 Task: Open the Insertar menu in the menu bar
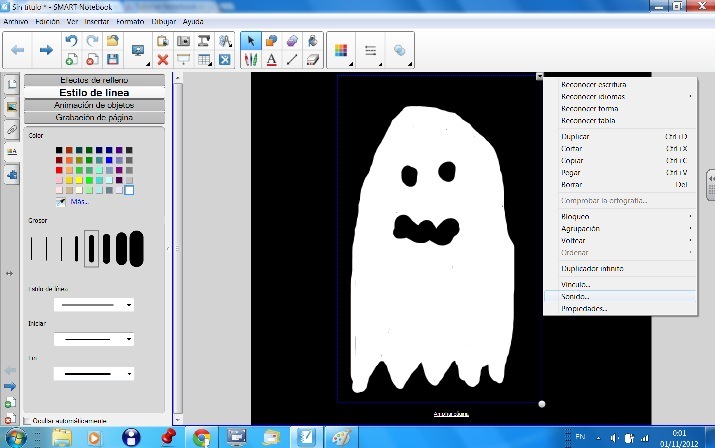[99, 21]
